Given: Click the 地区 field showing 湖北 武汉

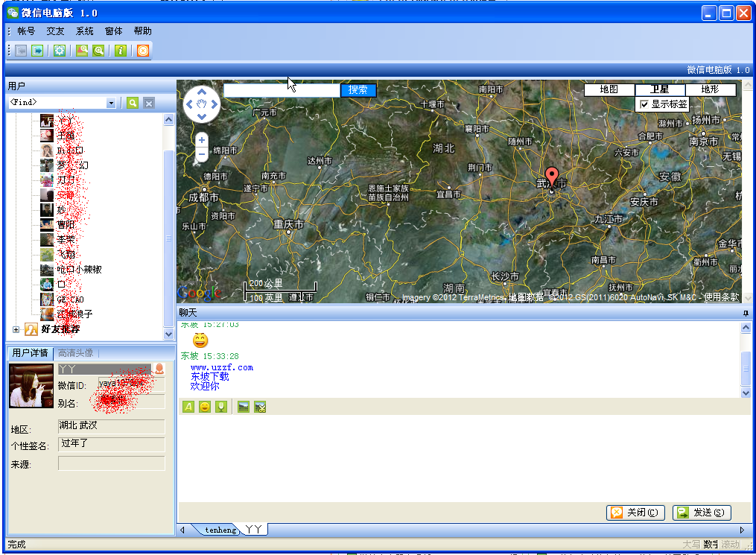Looking at the screenshot, I should click(x=112, y=426).
